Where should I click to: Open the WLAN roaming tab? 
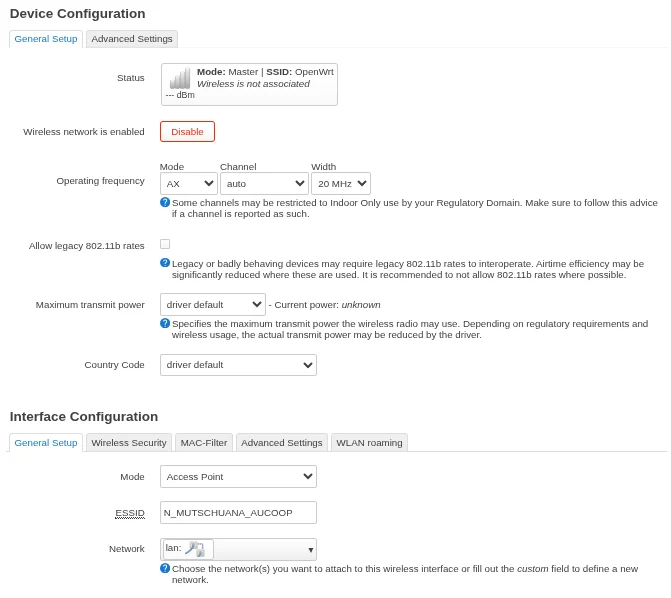(369, 442)
